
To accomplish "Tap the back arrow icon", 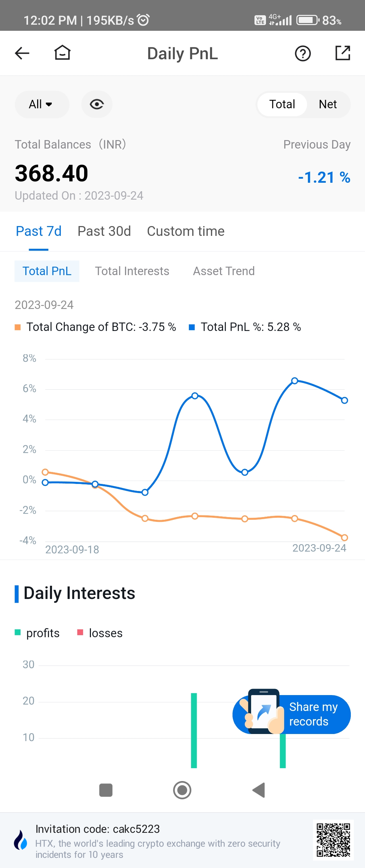I will tap(22, 53).
